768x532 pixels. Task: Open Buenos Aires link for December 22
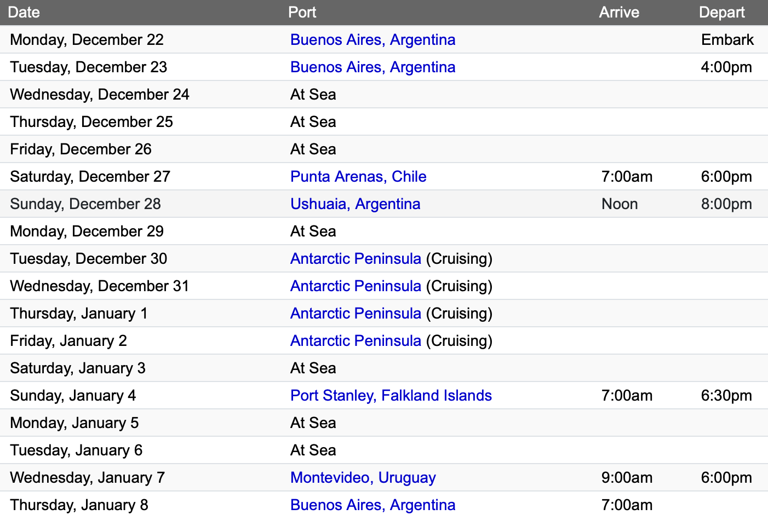(372, 39)
